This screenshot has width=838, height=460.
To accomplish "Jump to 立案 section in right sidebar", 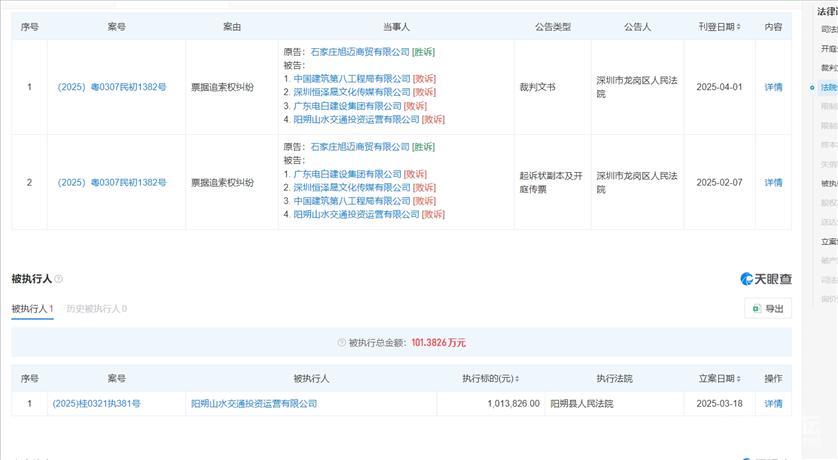I will coord(828,241).
